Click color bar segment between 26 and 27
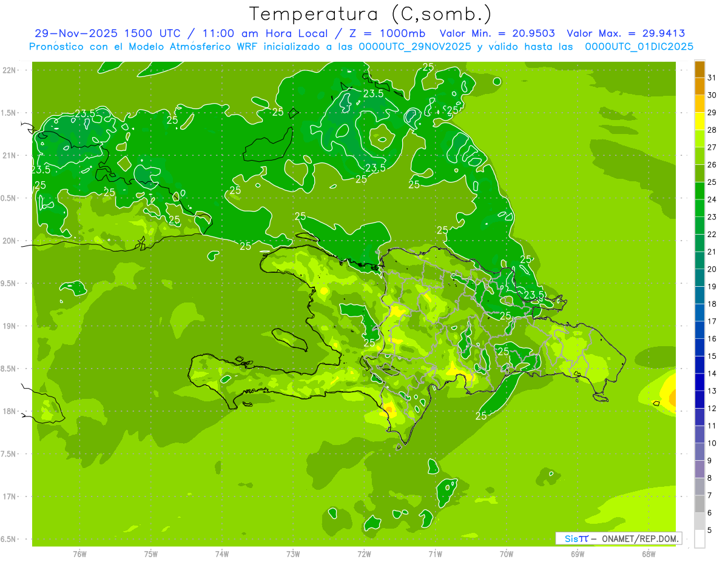Image resolution: width=728 pixels, height=562 pixels. [699, 156]
